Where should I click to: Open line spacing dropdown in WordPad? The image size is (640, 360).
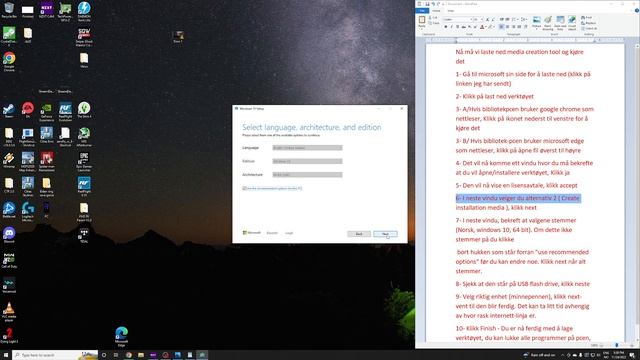pyautogui.click(x=524, y=19)
